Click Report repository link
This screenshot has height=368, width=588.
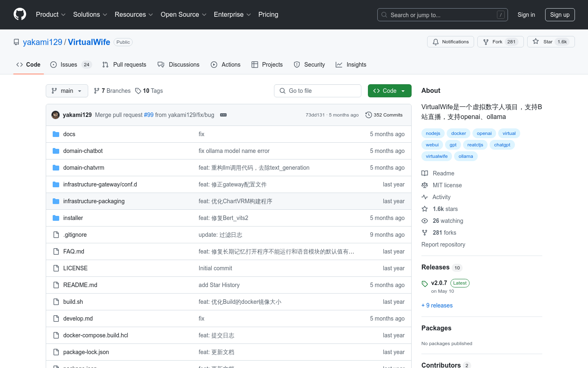(x=443, y=245)
